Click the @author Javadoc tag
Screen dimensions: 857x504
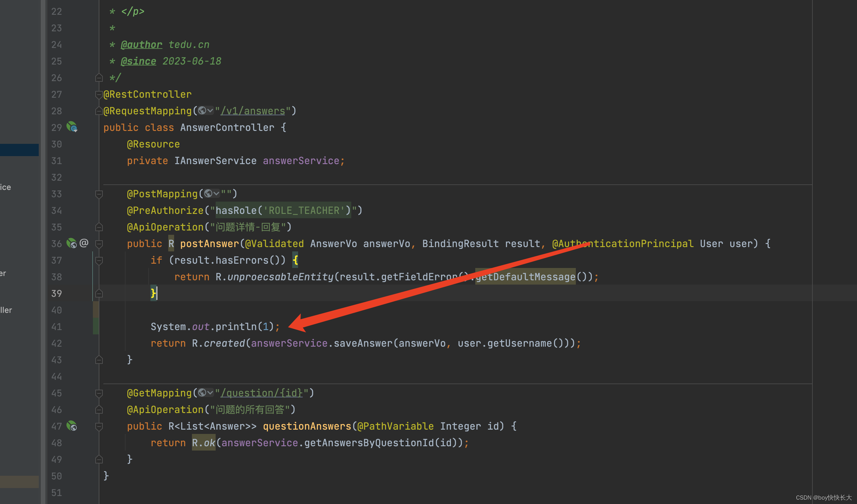tap(142, 45)
